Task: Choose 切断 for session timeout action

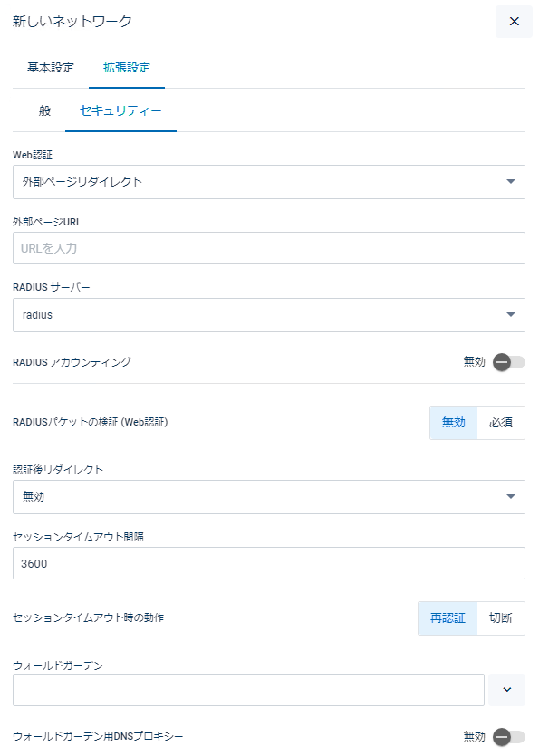Action: (501, 618)
